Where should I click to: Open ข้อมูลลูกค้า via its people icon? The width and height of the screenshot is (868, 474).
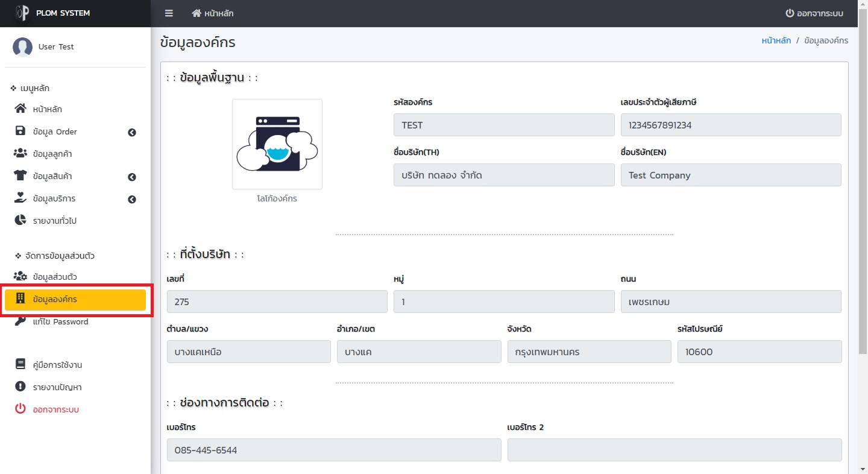point(20,154)
